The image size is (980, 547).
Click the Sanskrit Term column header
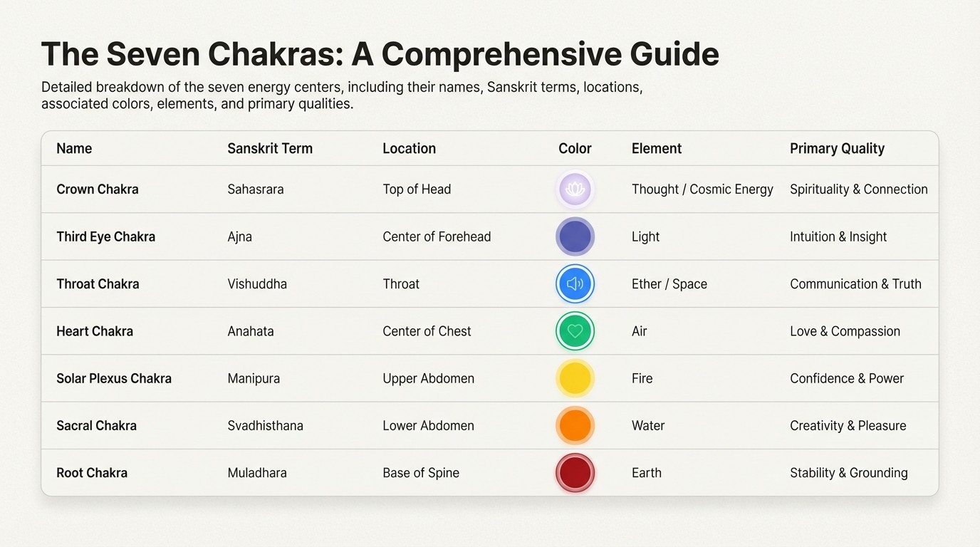[270, 149]
